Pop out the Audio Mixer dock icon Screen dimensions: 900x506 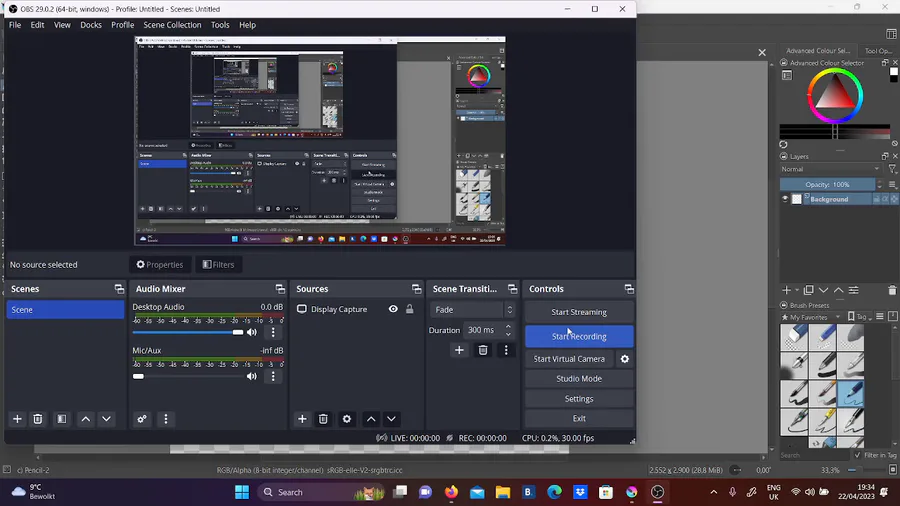coord(280,289)
